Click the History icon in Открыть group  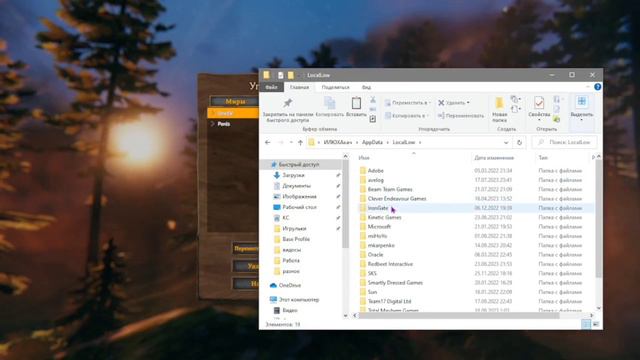pos(557,119)
